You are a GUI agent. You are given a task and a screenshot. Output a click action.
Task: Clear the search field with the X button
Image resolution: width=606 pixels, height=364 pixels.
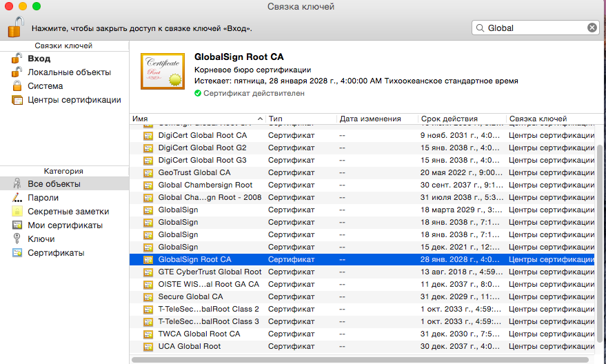pos(592,28)
